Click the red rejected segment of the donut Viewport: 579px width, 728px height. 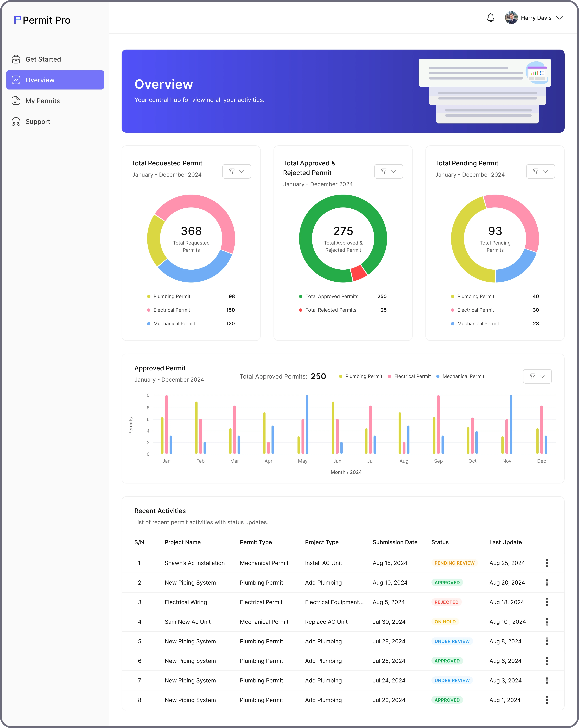pos(359,273)
